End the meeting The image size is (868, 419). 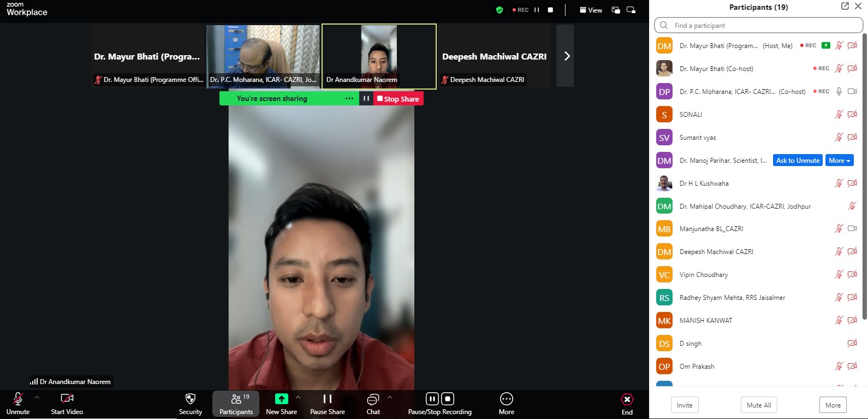point(627,404)
